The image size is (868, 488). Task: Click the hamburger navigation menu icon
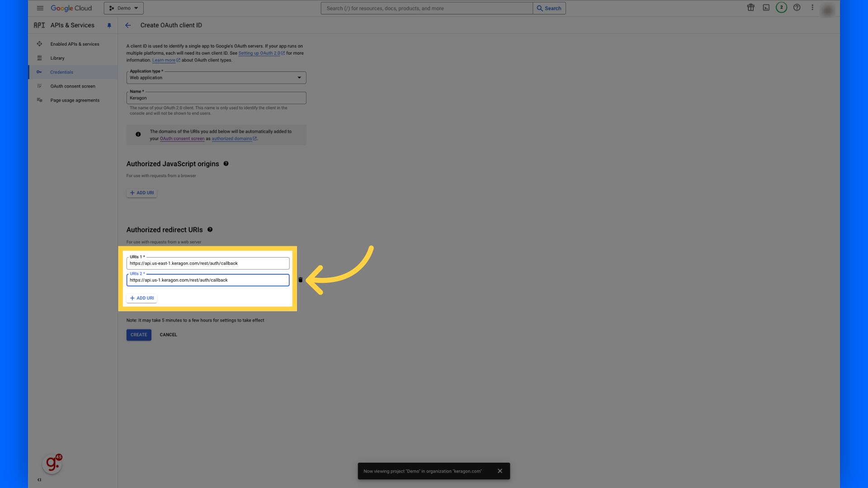(x=40, y=8)
